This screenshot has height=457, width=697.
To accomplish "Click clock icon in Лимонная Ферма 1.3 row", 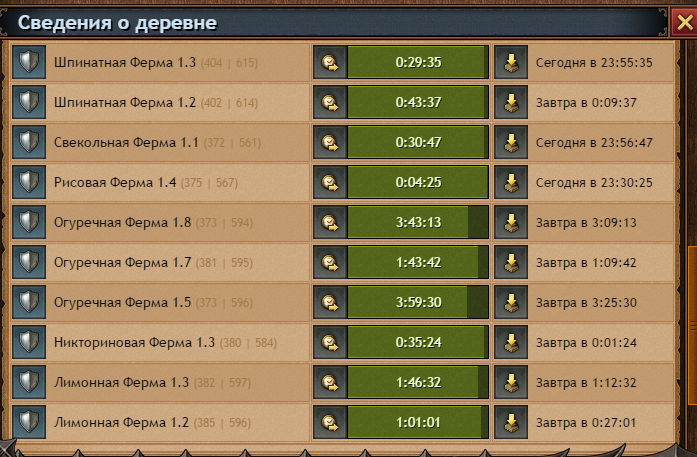I will 330,382.
